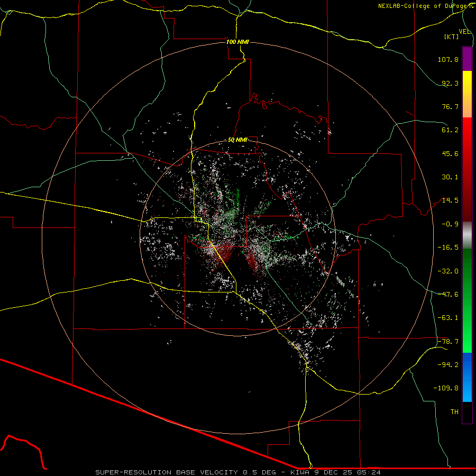Viewport: 476px width, 476px height.
Task: Click the -0.9 value on velocity scale
Action: [450, 224]
